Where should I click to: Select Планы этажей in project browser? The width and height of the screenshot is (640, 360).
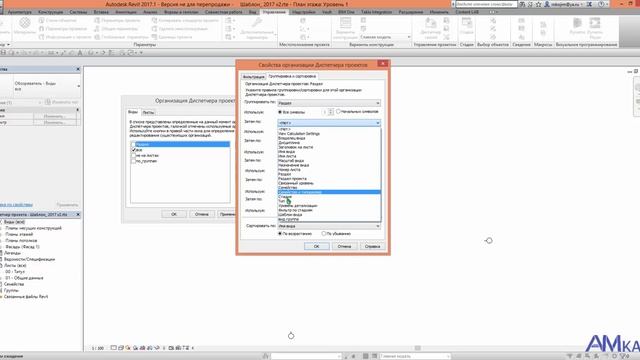pos(19,234)
